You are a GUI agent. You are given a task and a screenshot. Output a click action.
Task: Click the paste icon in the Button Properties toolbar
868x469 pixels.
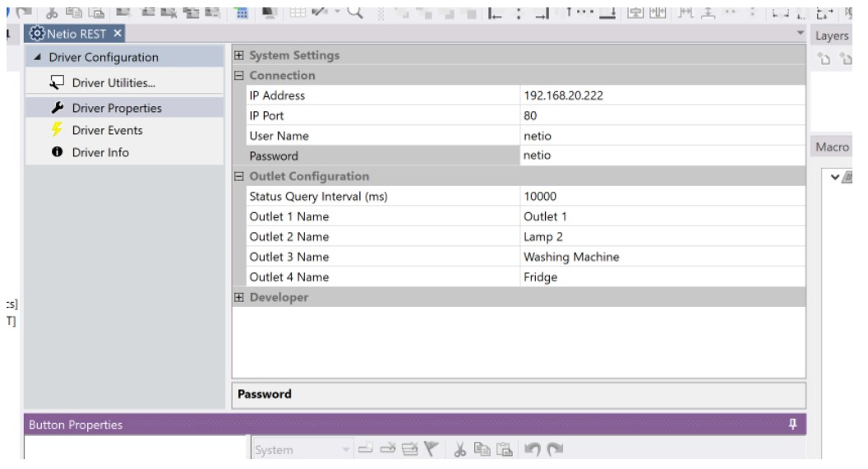[x=505, y=449]
